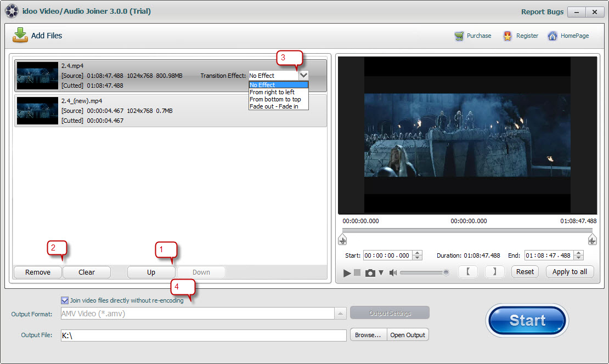609x364 pixels.
Task: Click the 2.4_(new).mp4 file name
Action: coord(82,101)
